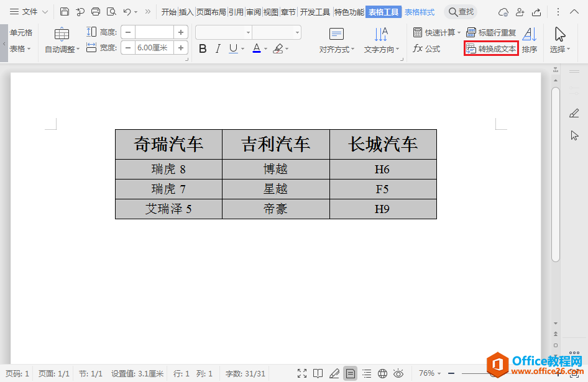Click the pen icon in right sidebar
The height and width of the screenshot is (382, 588).
click(574, 113)
